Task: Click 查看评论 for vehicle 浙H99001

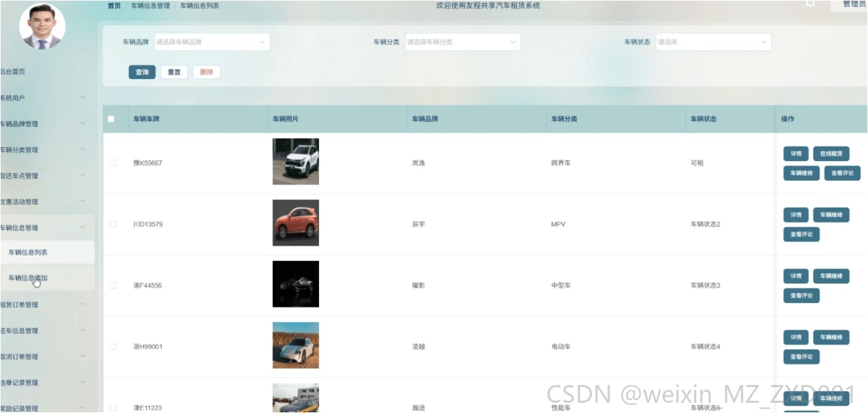Action: (801, 357)
